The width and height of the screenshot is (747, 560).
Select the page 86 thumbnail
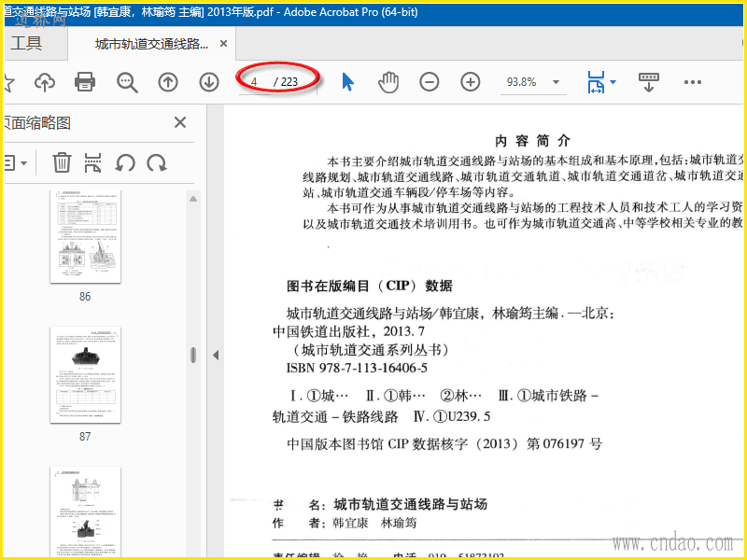pyautogui.click(x=85, y=237)
